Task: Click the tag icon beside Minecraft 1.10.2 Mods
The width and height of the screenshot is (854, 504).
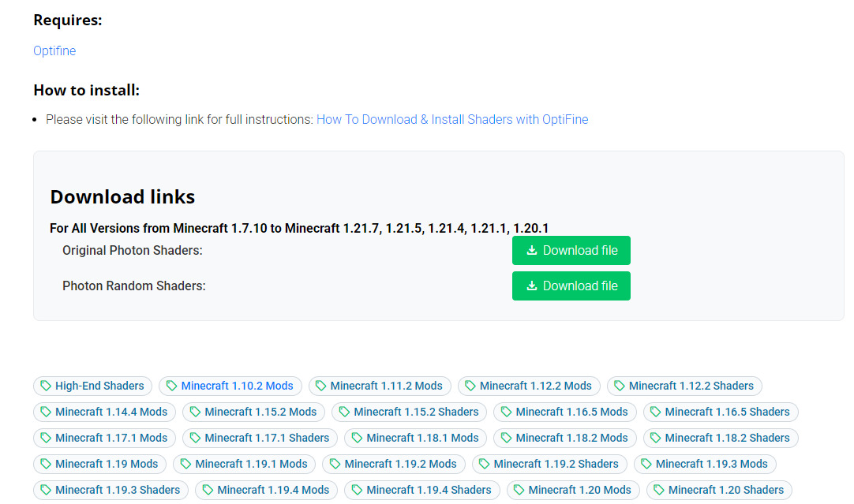Action: click(171, 386)
